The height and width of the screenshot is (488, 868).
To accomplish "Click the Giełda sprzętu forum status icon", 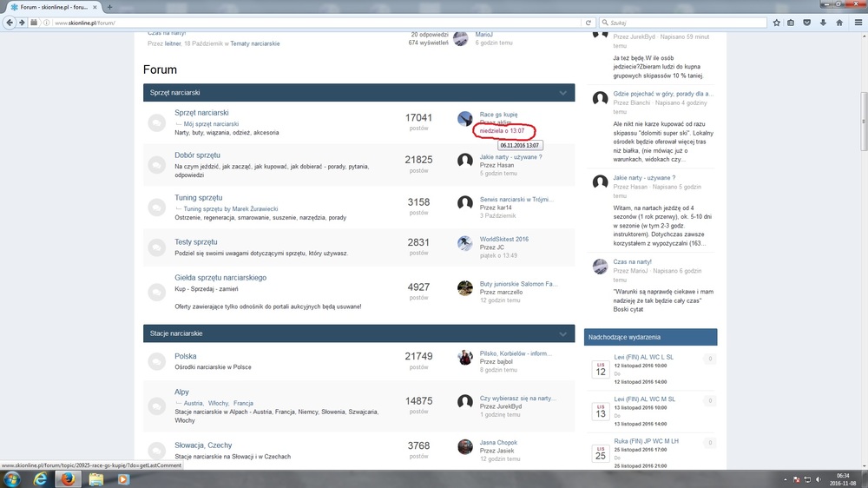I will (x=156, y=292).
